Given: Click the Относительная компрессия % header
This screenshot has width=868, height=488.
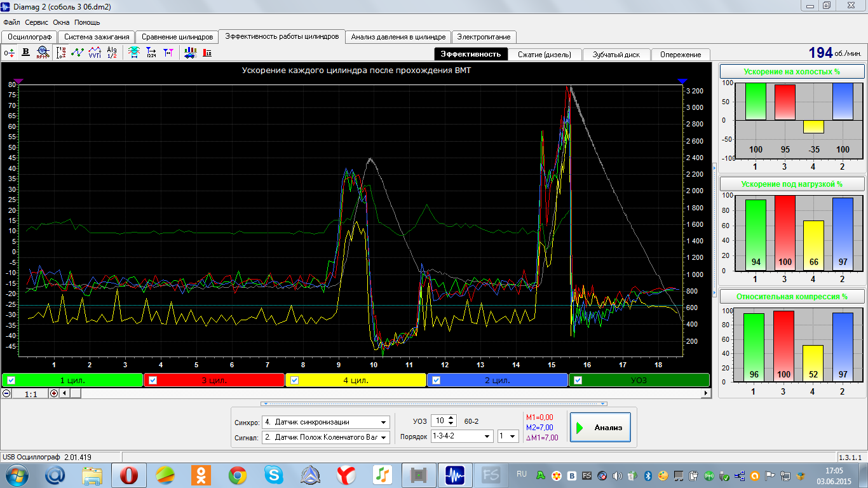Looking at the screenshot, I should click(x=791, y=297).
